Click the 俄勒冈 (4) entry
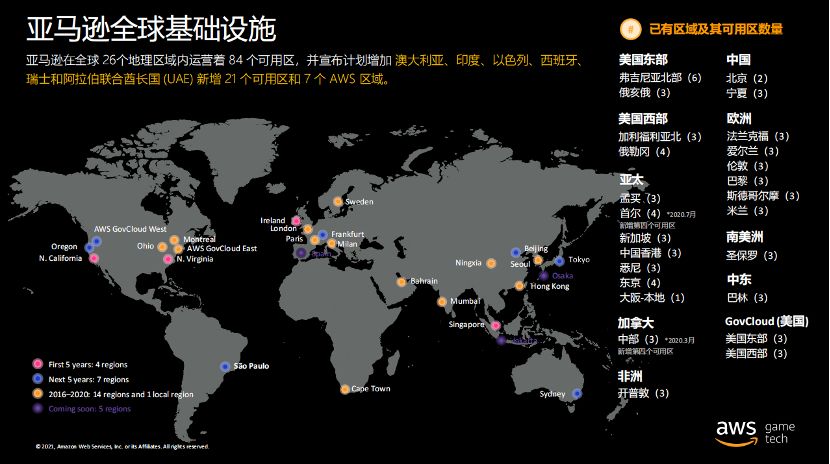Viewport: 830px width, 464px height. (x=645, y=151)
